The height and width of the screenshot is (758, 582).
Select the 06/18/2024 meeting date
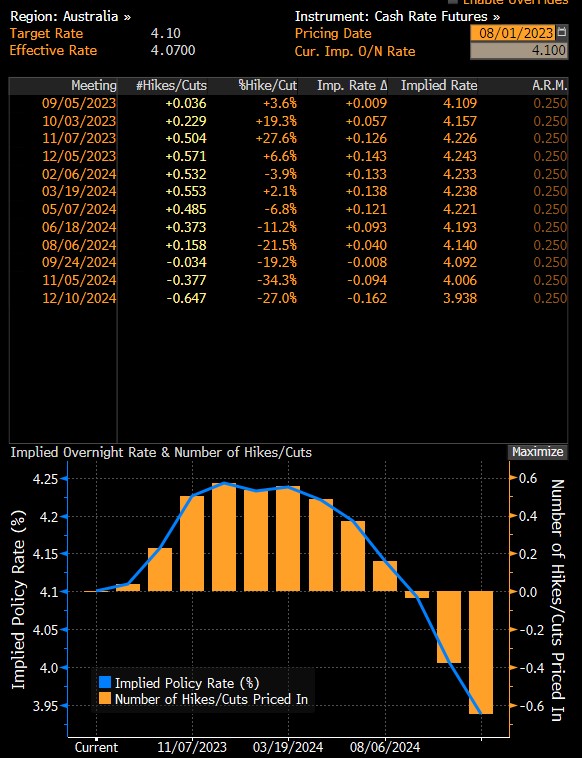pos(79,227)
